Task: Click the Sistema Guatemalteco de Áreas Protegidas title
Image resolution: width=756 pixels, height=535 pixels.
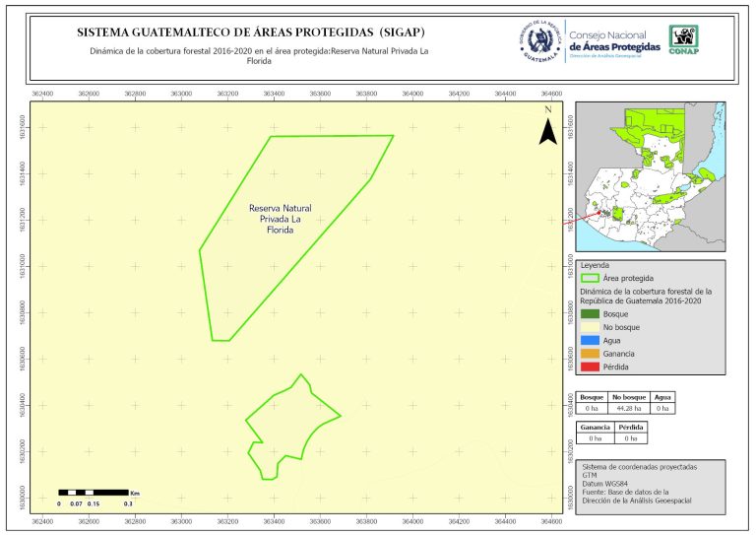Action: point(250,32)
